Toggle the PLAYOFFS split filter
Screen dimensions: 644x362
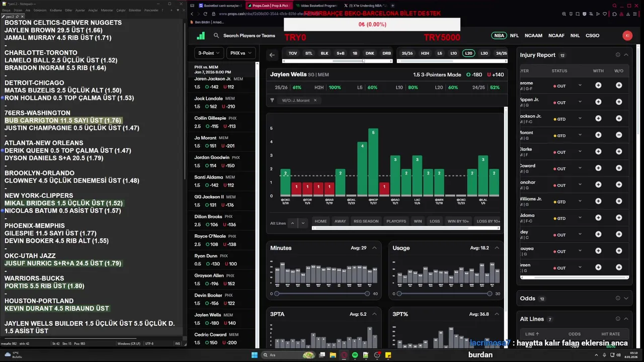pyautogui.click(x=396, y=221)
